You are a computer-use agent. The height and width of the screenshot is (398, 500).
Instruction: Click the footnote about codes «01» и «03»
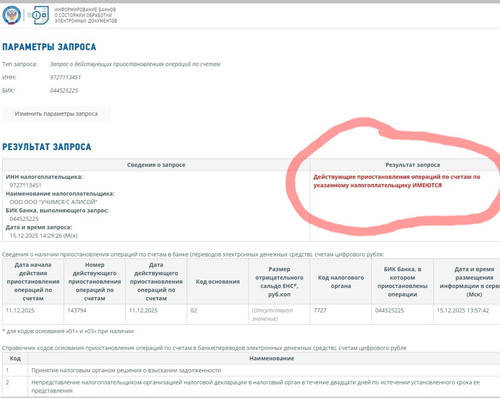tap(68, 331)
